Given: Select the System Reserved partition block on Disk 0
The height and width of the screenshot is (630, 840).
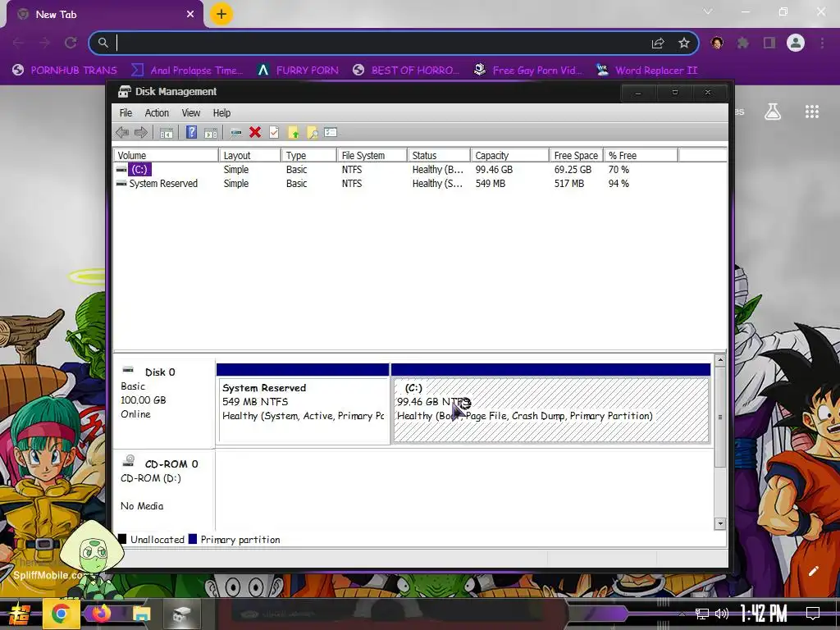Looking at the screenshot, I should (303, 404).
